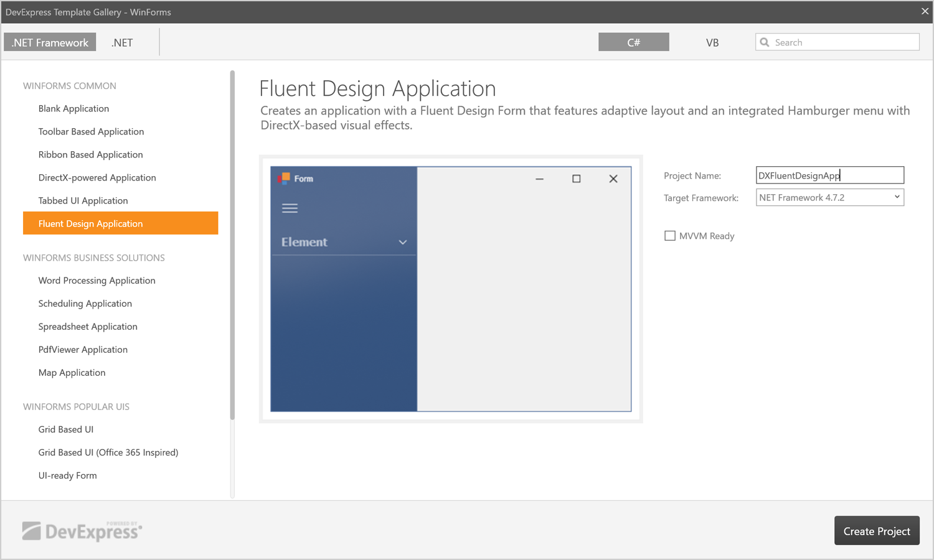Select C# as the project language
Screen dimensions: 934x560
[633, 42]
